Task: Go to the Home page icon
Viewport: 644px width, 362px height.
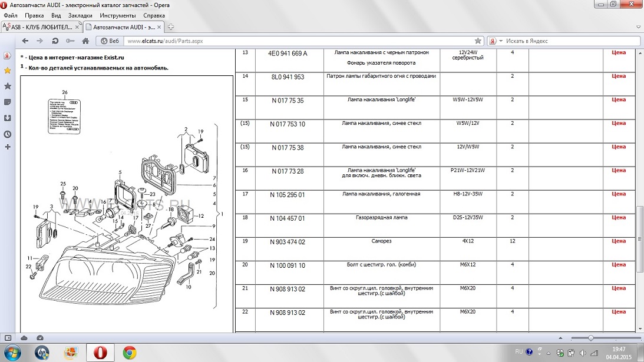Action: [85, 41]
